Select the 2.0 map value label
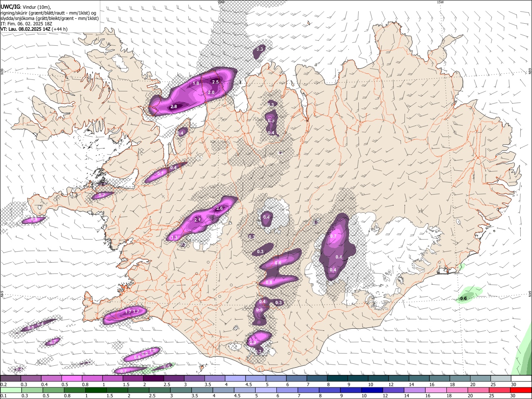The width and height of the screenshot is (532, 399). pyautogui.click(x=211, y=92)
